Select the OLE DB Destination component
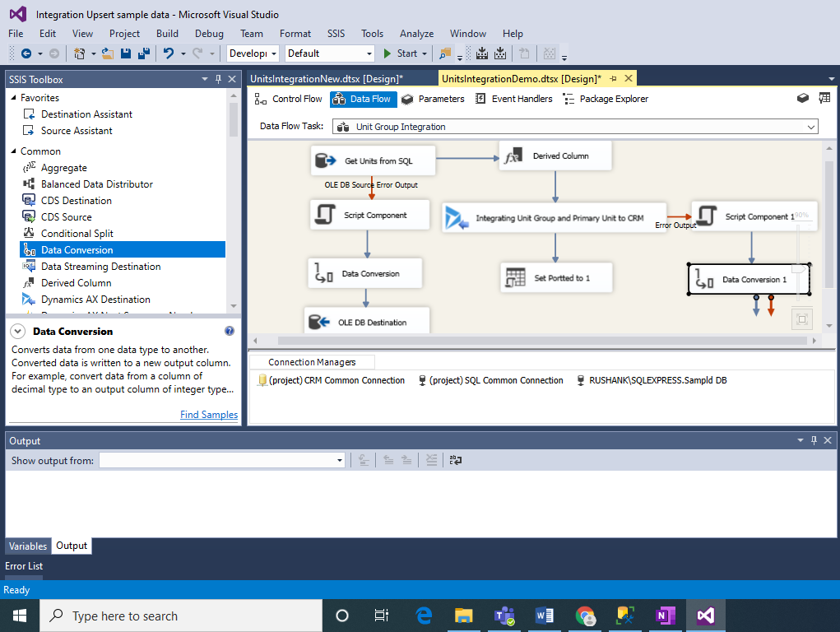840x632 pixels. tap(367, 322)
